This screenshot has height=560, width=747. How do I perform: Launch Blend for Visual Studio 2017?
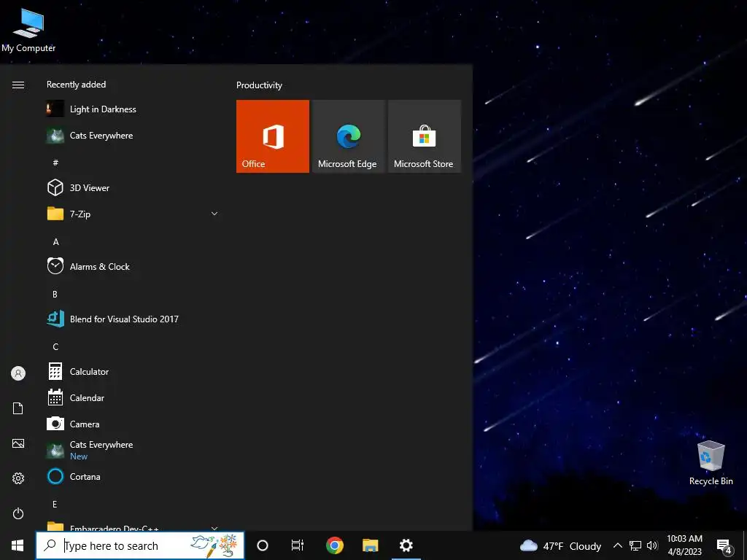click(133, 319)
